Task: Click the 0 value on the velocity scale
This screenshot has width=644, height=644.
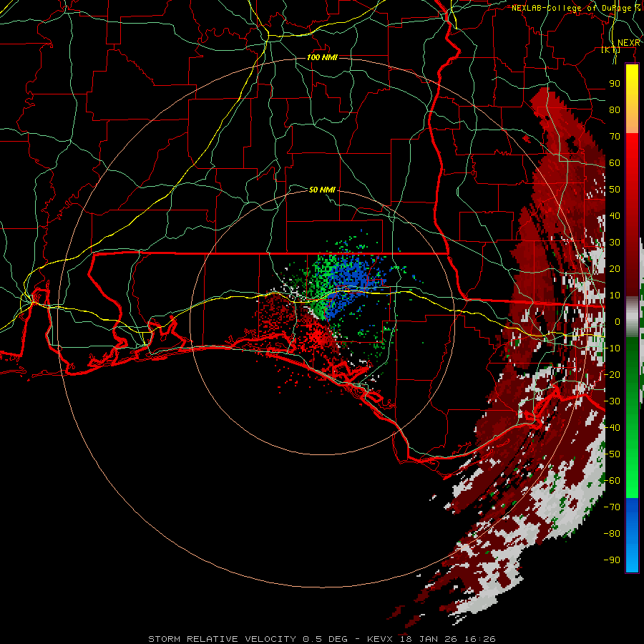Action: [x=618, y=321]
